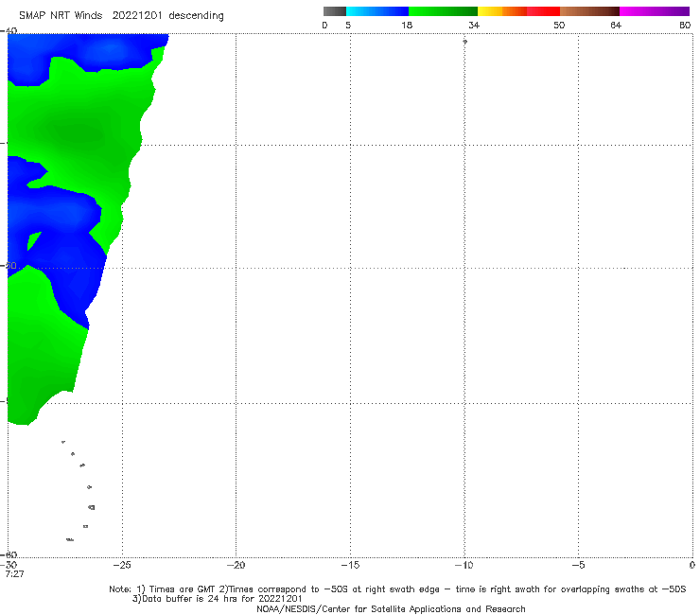The height and width of the screenshot is (615, 700).
Task: Click the longitude axis label '-15'
Action: (350, 565)
